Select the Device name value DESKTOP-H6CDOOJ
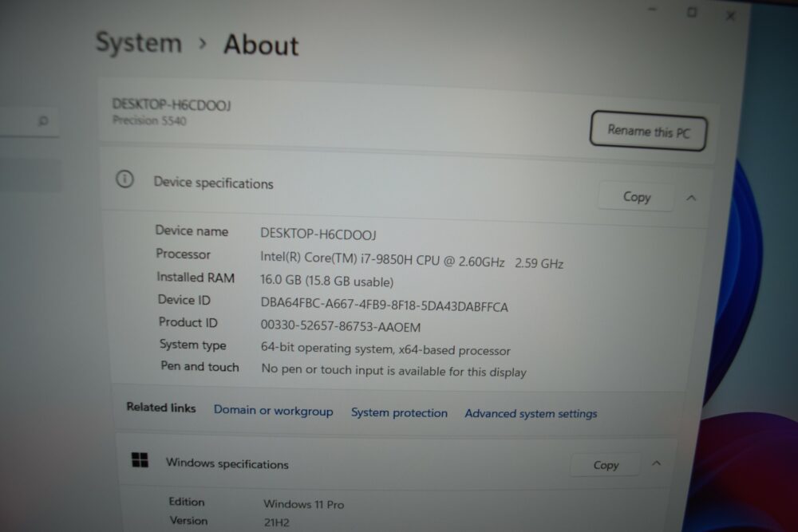Viewport: 798px width, 532px height. 318,234
